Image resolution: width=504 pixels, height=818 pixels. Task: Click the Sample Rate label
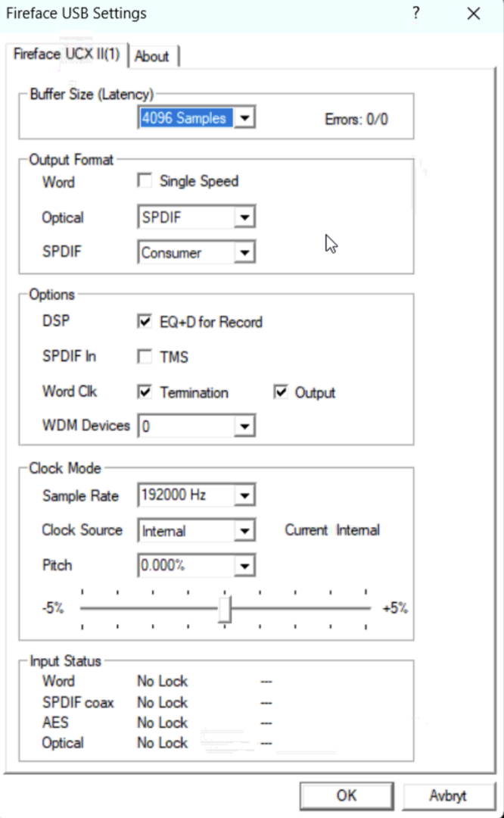(x=80, y=495)
